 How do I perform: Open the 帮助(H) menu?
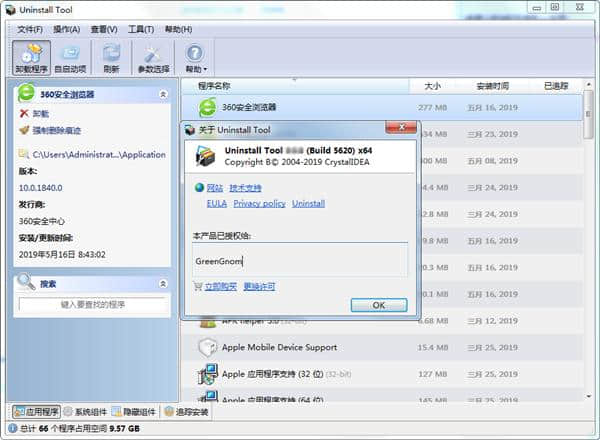pyautogui.click(x=178, y=29)
